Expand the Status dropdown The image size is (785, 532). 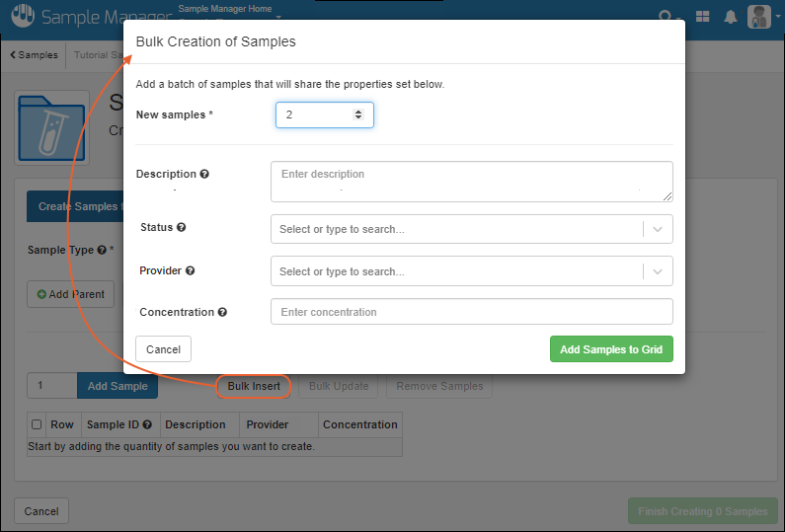[x=659, y=229]
